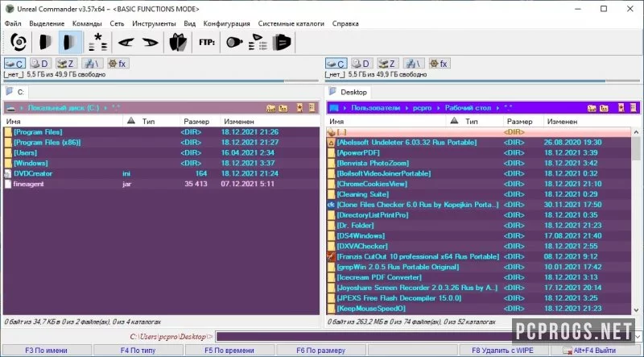
Task: Expand arrow before Пользователи breadcrumb
Action: pyautogui.click(x=345, y=108)
